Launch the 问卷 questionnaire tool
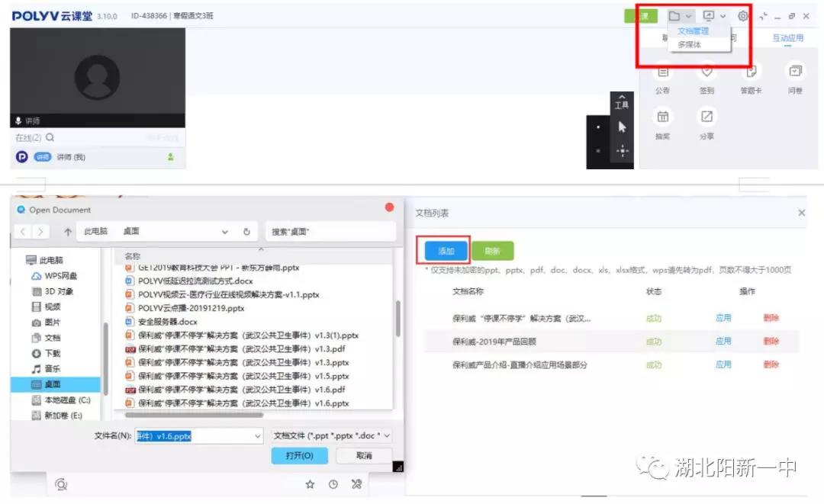This screenshot has width=824, height=504. 795,72
